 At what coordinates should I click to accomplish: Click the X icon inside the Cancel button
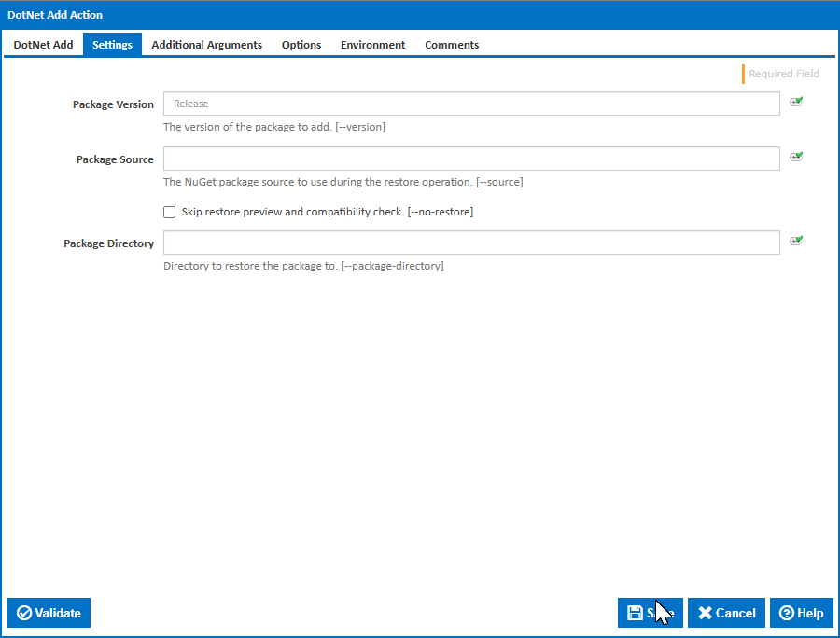point(706,613)
